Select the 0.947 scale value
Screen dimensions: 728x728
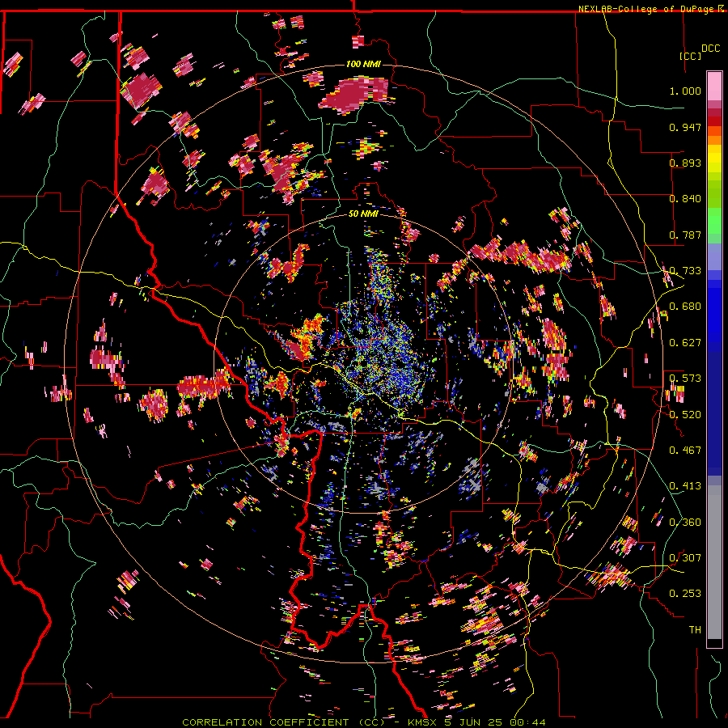685,127
